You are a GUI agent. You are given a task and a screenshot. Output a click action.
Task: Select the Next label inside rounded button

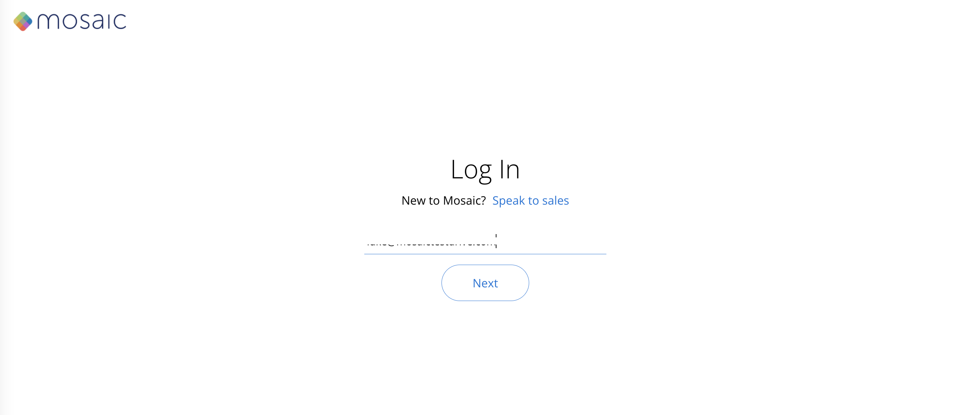pyautogui.click(x=485, y=283)
